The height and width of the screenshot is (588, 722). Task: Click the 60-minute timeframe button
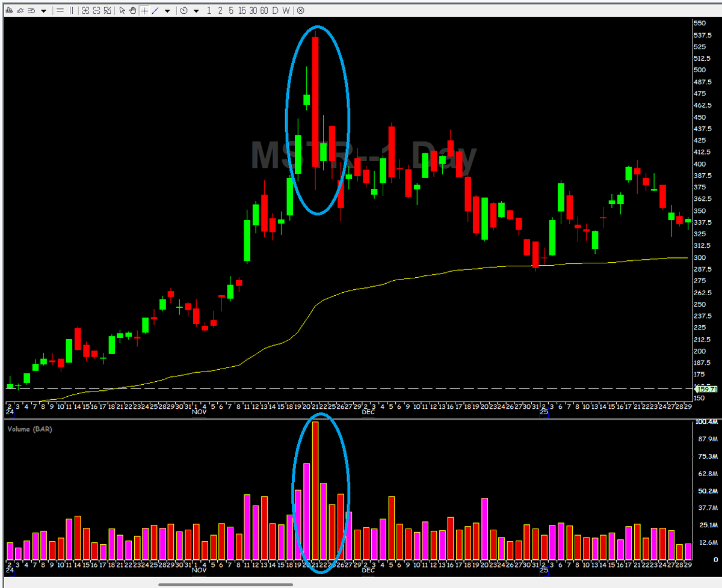(x=264, y=10)
